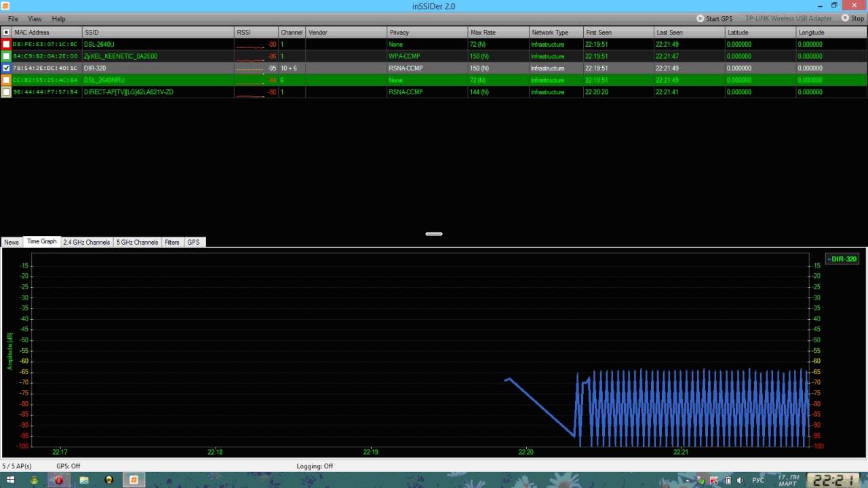Uncheck the DIR-320 network checkbox
This screenshot has width=868, height=488.
(x=6, y=68)
